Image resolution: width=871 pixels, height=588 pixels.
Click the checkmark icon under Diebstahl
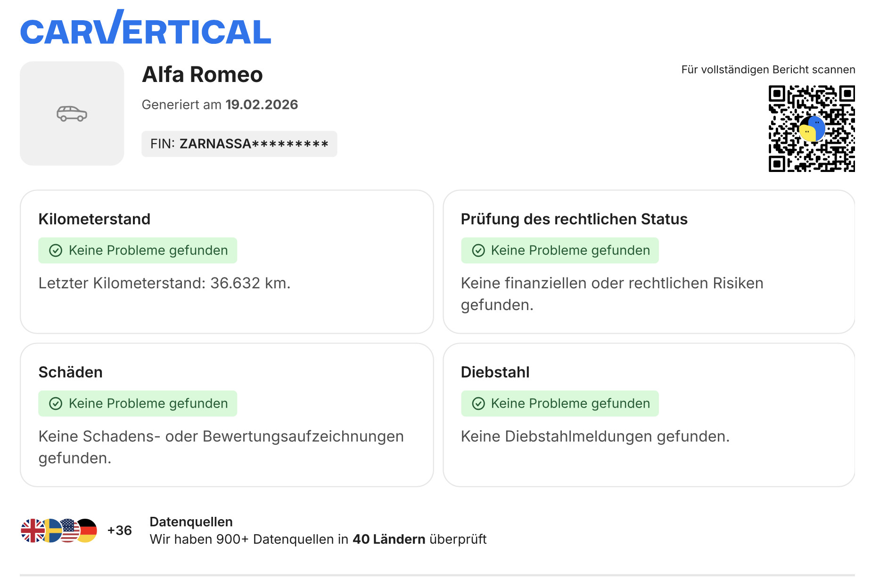pyautogui.click(x=478, y=404)
